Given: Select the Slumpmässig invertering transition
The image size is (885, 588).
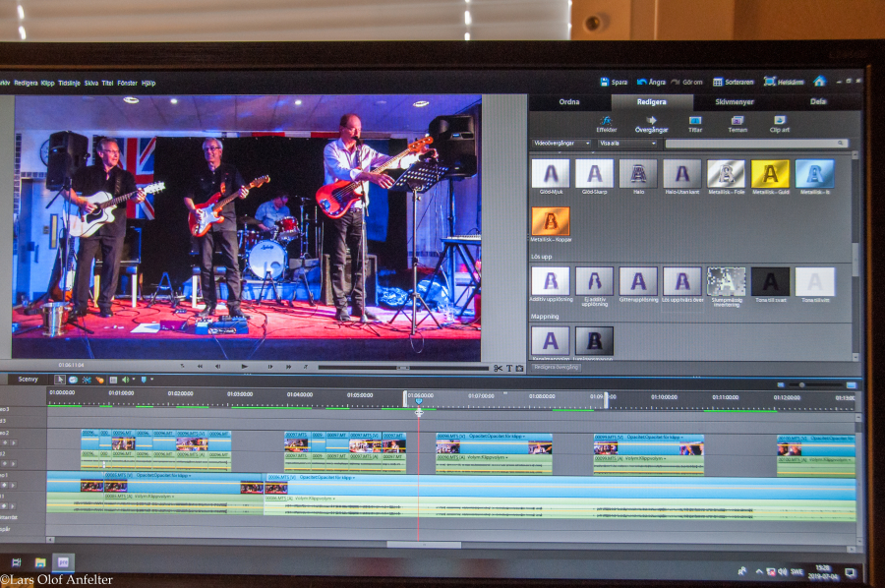Looking at the screenshot, I should pos(727,281).
